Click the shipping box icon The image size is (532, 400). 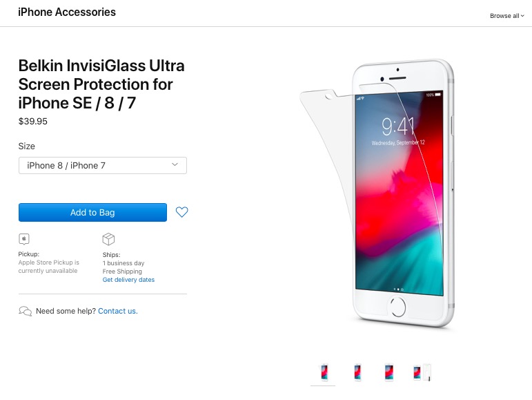108,239
